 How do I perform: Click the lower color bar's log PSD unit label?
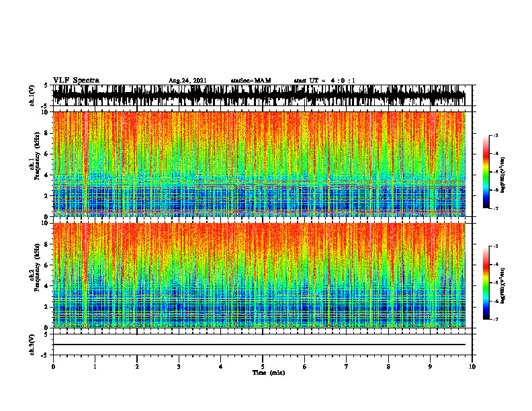click(x=503, y=285)
